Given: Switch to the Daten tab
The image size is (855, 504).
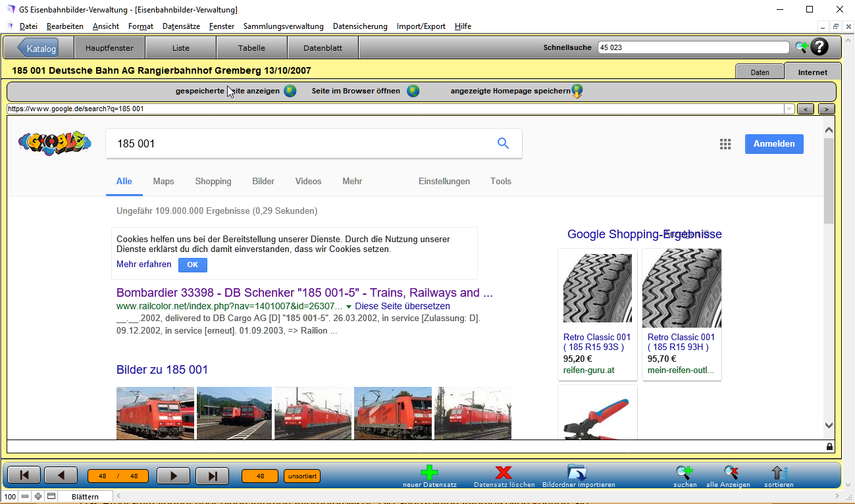Looking at the screenshot, I should (760, 72).
